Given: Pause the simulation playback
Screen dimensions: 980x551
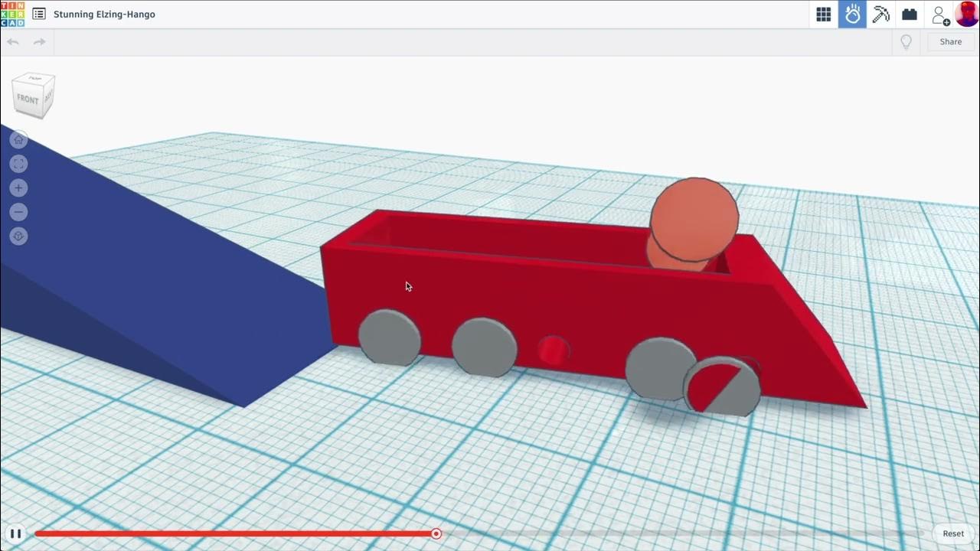Looking at the screenshot, I should 15,533.
